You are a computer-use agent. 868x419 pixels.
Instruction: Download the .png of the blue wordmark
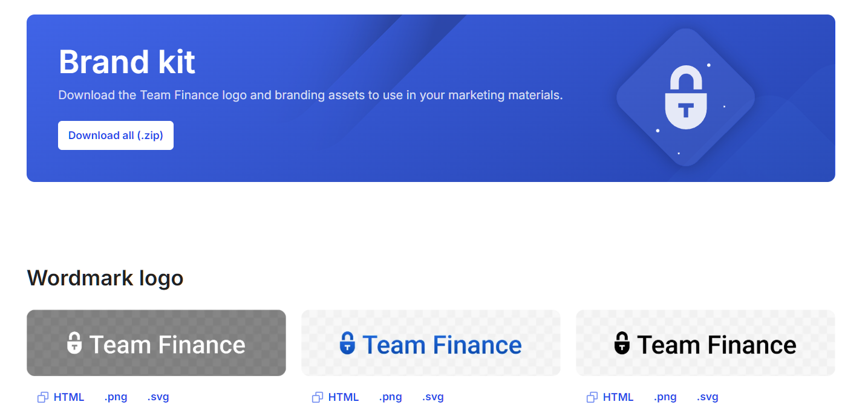(390, 397)
